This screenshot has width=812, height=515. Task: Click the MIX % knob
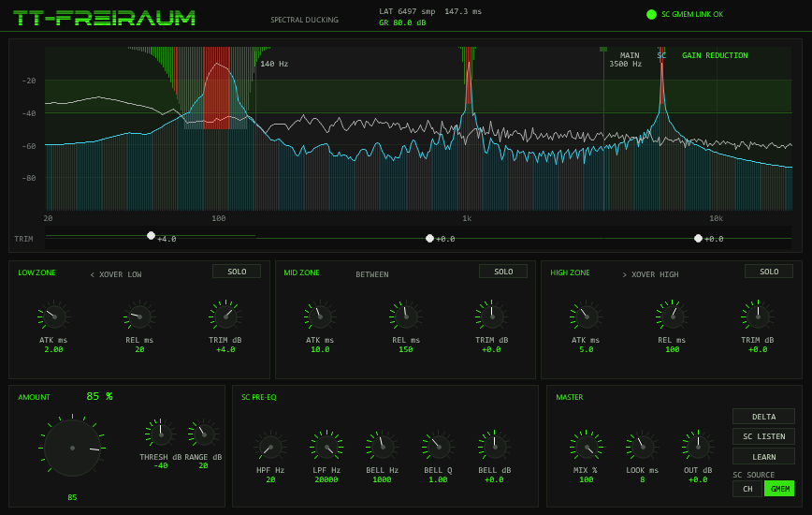(x=587, y=447)
